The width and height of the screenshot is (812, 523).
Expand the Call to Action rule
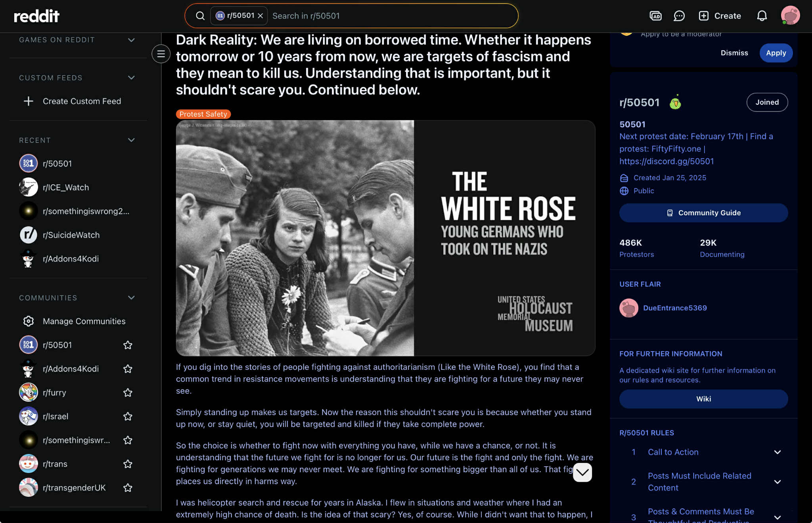click(x=777, y=452)
